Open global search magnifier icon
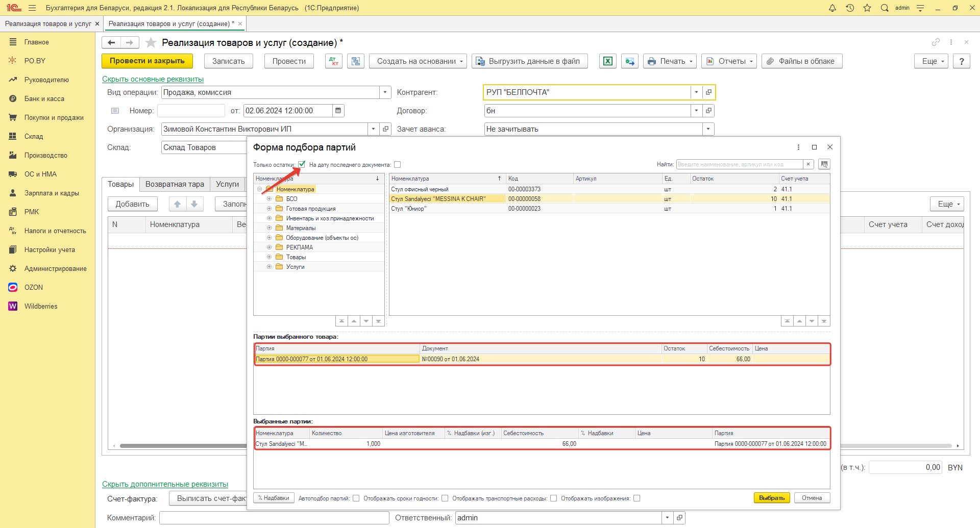980x528 pixels. point(885,8)
